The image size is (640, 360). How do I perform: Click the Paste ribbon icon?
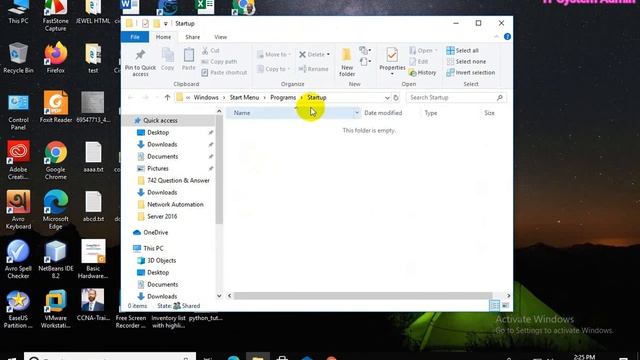(189, 59)
